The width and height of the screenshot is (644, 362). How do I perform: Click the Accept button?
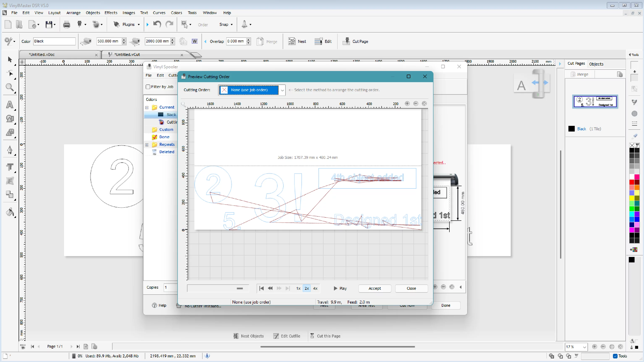tap(375, 288)
